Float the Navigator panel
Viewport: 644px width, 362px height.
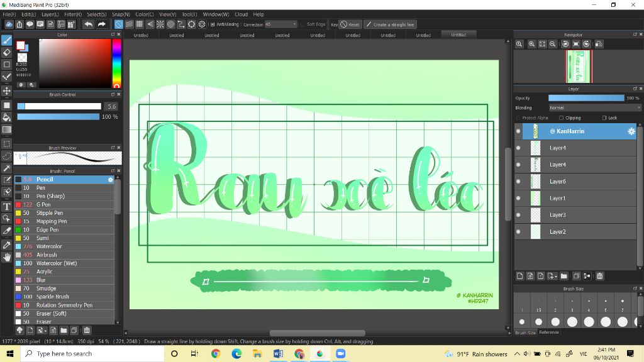[x=635, y=35]
